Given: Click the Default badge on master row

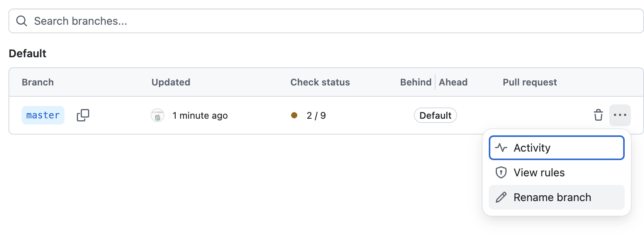Looking at the screenshot, I should [x=435, y=115].
